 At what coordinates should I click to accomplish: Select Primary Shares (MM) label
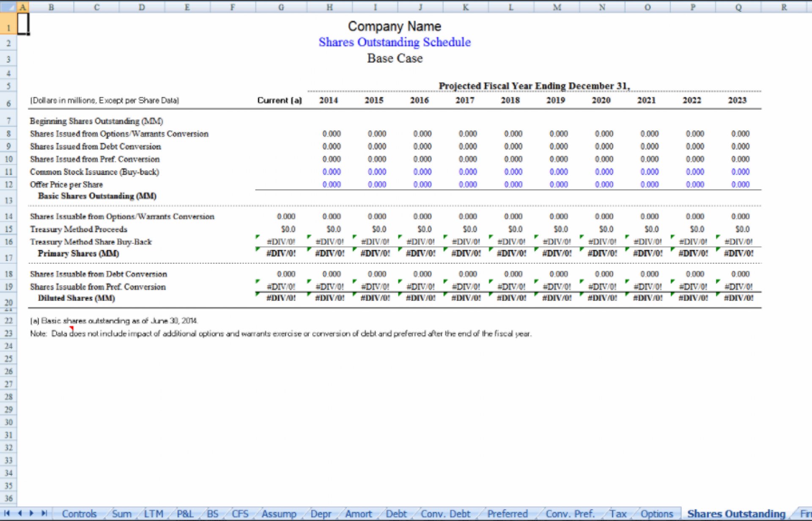point(78,254)
